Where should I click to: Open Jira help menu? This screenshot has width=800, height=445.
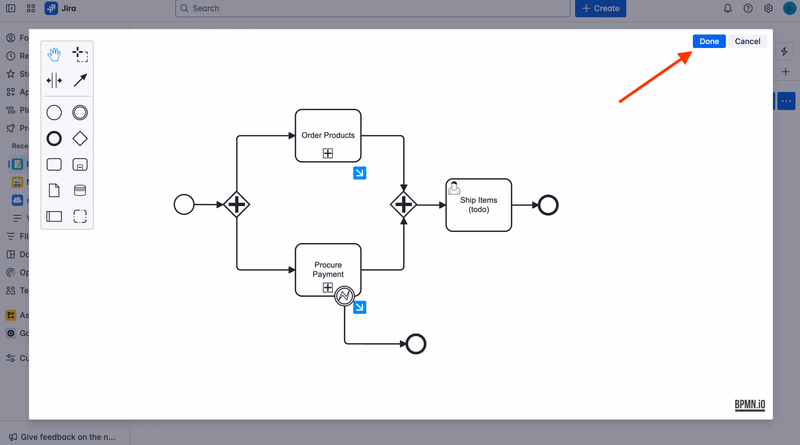(x=748, y=8)
